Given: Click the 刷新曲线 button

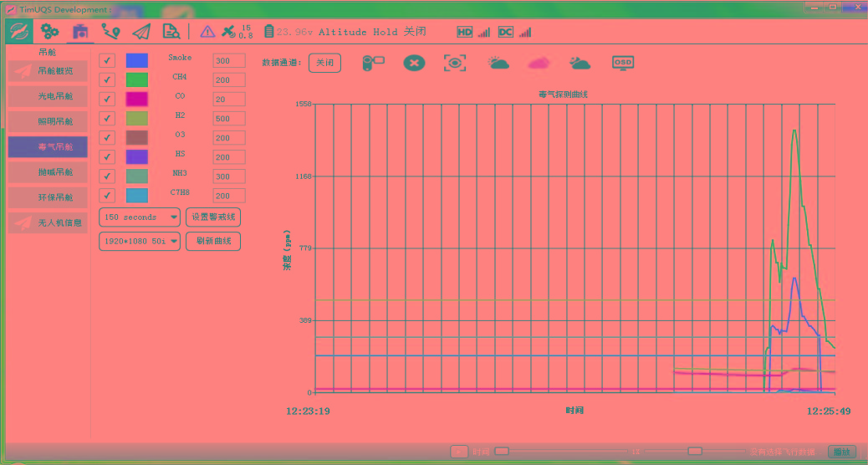Looking at the screenshot, I should [213, 241].
